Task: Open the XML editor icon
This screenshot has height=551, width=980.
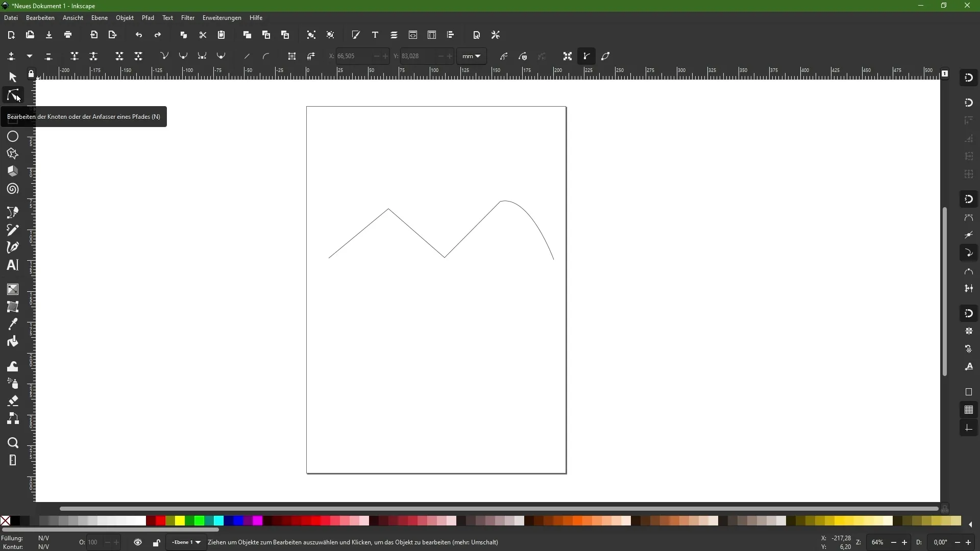Action: pyautogui.click(x=413, y=35)
